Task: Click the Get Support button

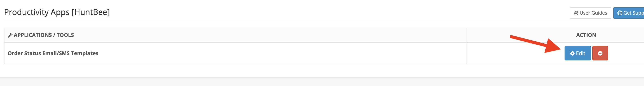Action: 629,13
